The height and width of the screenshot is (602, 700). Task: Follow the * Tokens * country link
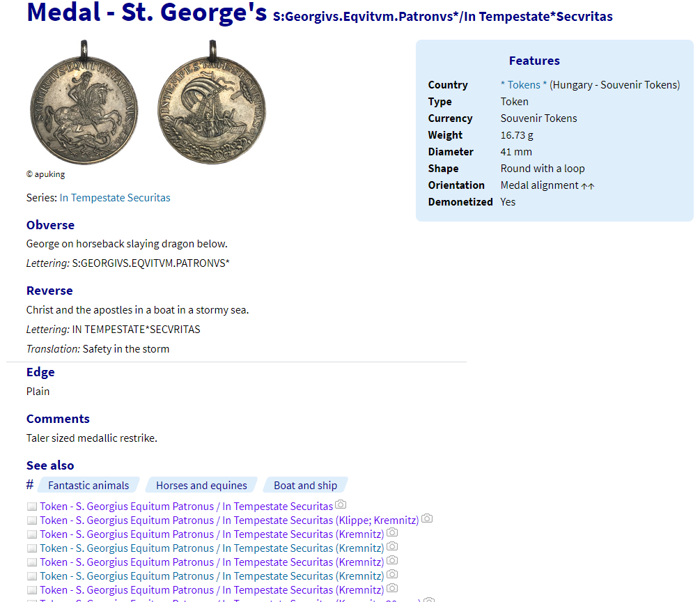pos(524,85)
